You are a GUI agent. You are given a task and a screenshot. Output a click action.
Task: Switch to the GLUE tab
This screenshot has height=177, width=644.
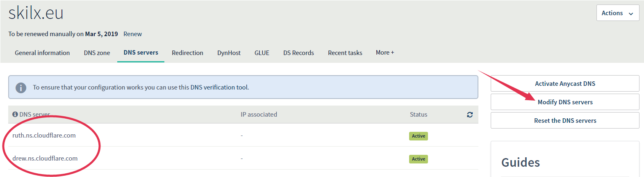click(262, 53)
